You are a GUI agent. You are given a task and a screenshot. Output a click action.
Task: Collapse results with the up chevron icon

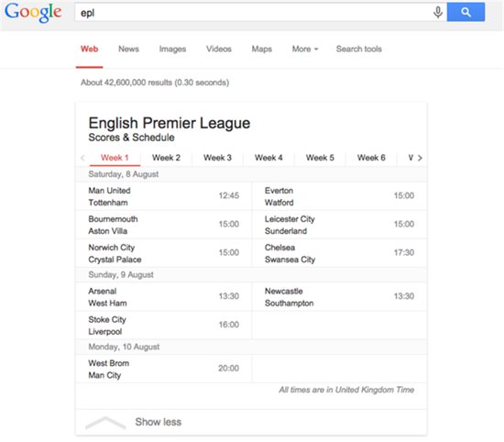coord(105,423)
